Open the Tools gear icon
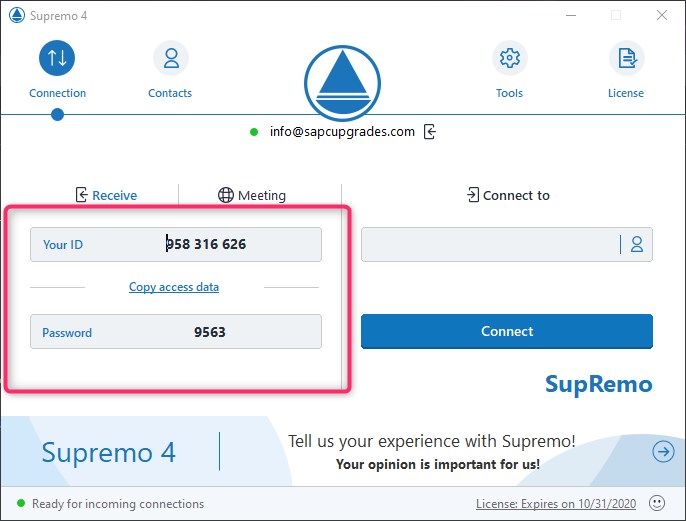 point(510,58)
